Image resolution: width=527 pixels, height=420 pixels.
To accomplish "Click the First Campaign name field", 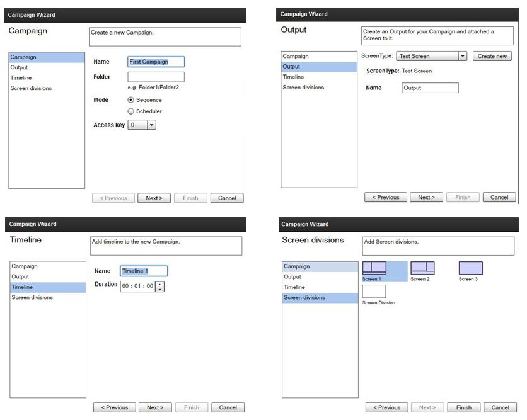I will point(156,62).
